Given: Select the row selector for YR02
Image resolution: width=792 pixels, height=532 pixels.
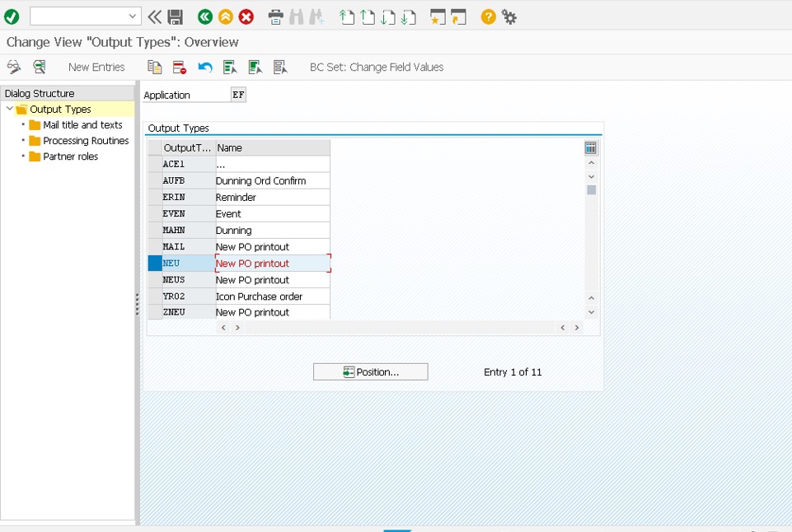Looking at the screenshot, I should [x=155, y=296].
